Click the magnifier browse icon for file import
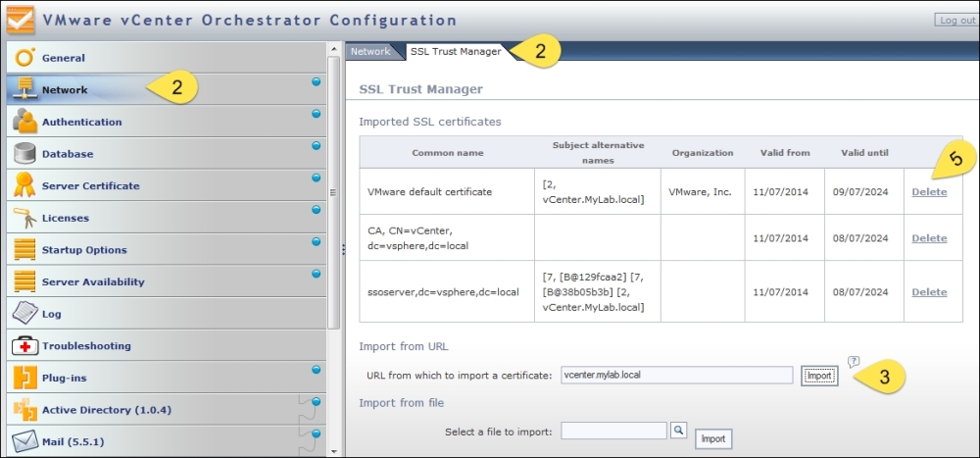The image size is (980, 458). (x=678, y=430)
